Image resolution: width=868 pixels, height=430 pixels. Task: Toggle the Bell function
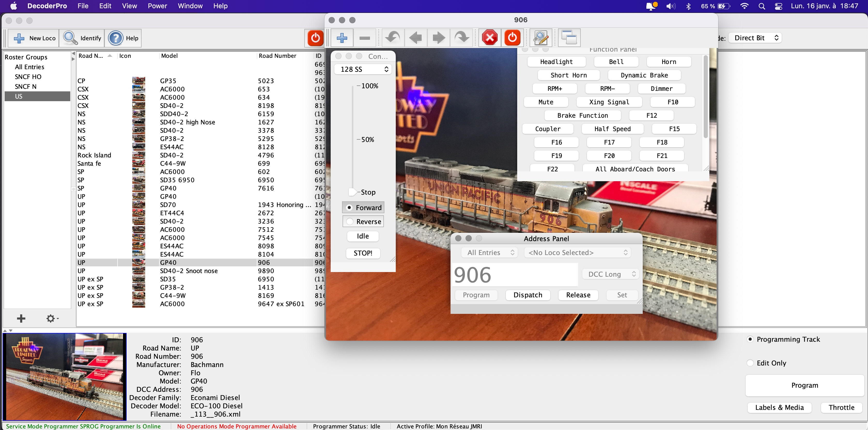616,62
